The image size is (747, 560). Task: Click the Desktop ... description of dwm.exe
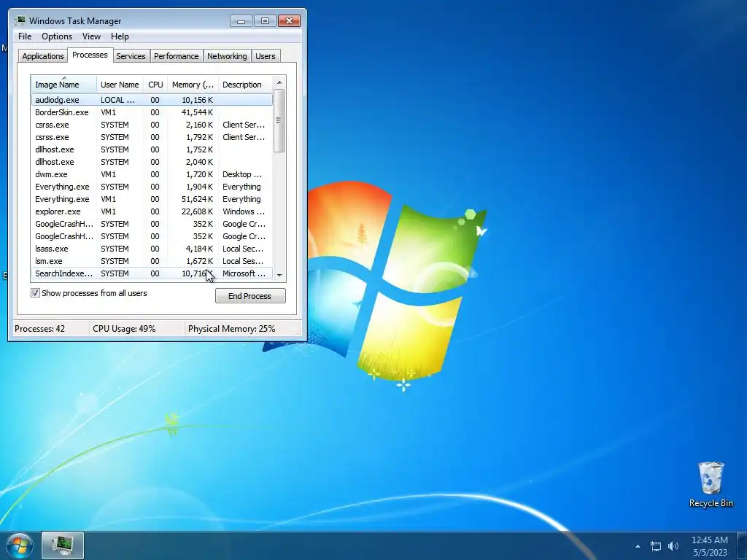[242, 174]
